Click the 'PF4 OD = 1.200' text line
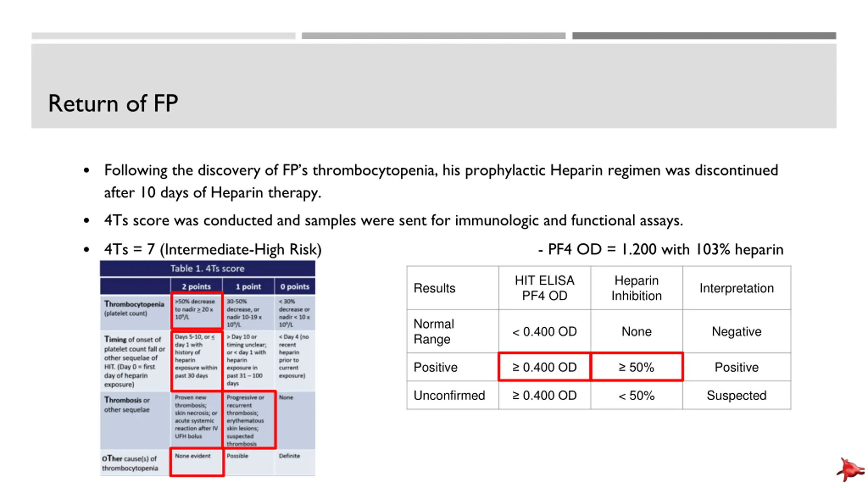This screenshot has width=868, height=488. (660, 249)
